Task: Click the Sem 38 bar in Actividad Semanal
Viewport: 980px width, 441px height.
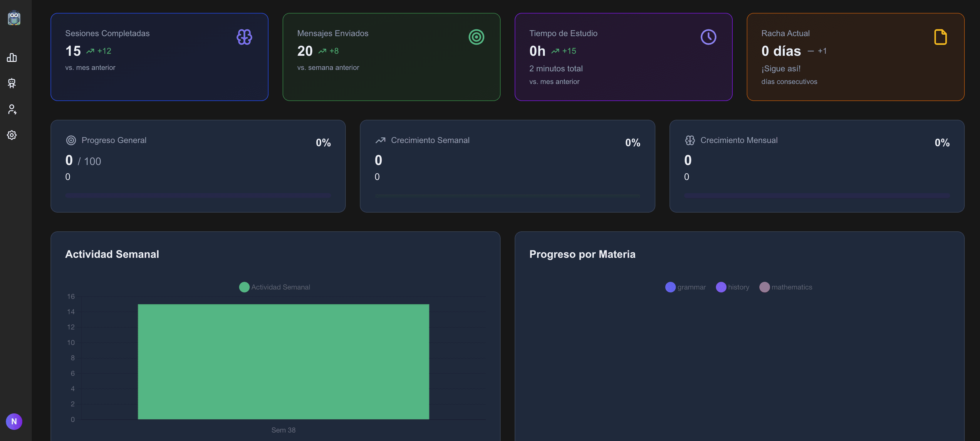Action: pos(283,361)
